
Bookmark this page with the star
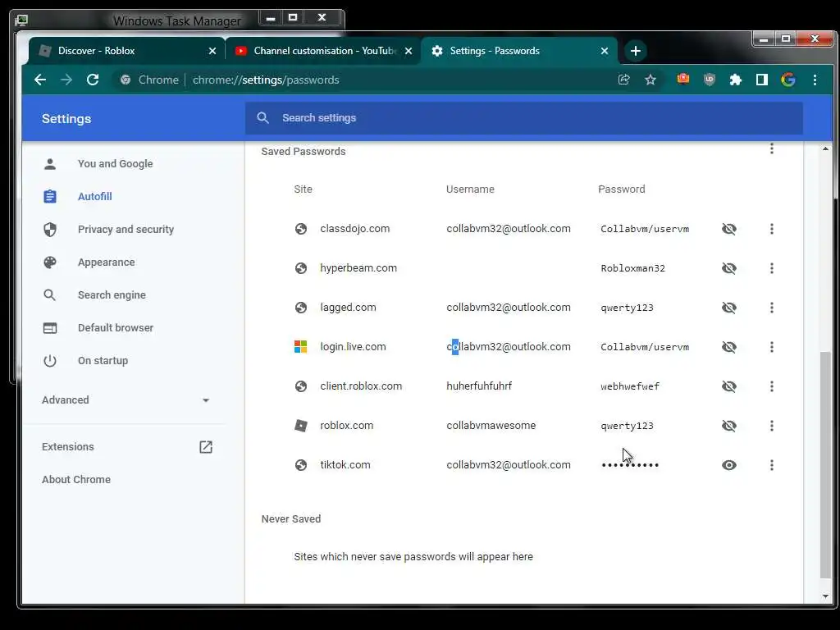pyautogui.click(x=651, y=80)
